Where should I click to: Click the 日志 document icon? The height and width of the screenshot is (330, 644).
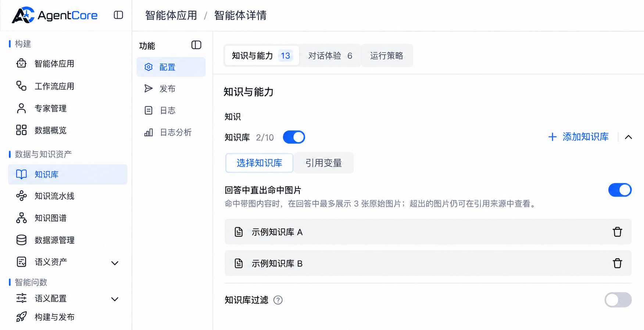pos(149,110)
